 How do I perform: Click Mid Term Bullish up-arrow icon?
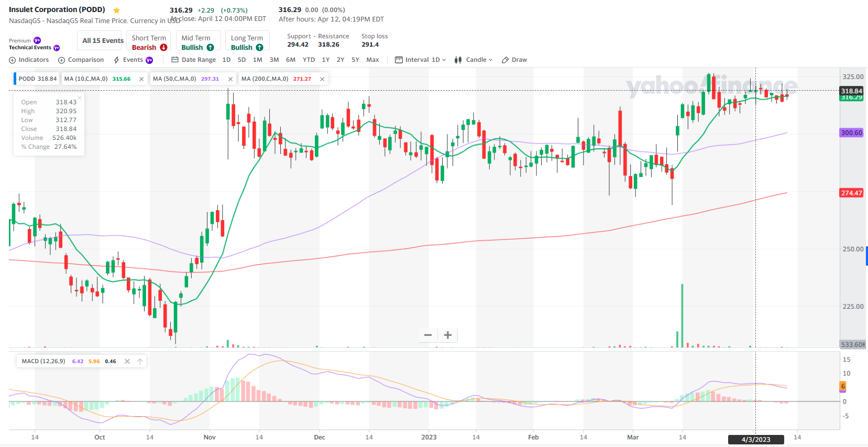click(210, 47)
